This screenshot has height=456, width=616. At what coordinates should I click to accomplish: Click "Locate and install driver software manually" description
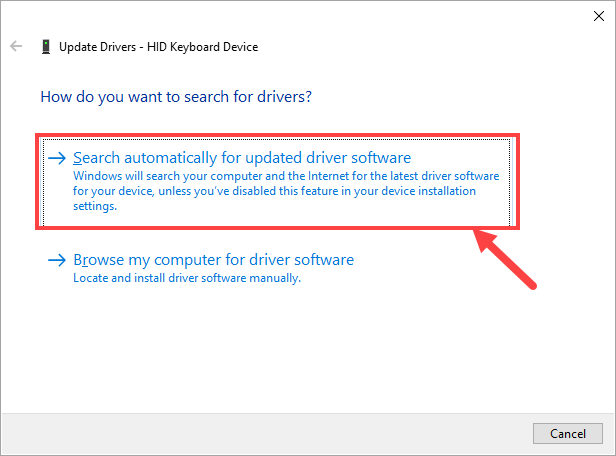187,278
